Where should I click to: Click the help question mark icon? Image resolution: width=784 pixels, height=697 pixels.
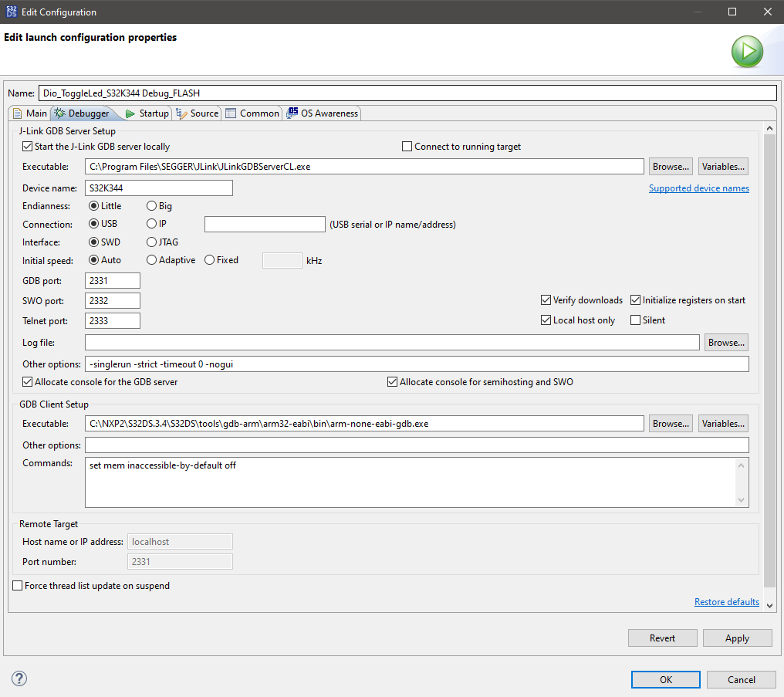[19, 678]
